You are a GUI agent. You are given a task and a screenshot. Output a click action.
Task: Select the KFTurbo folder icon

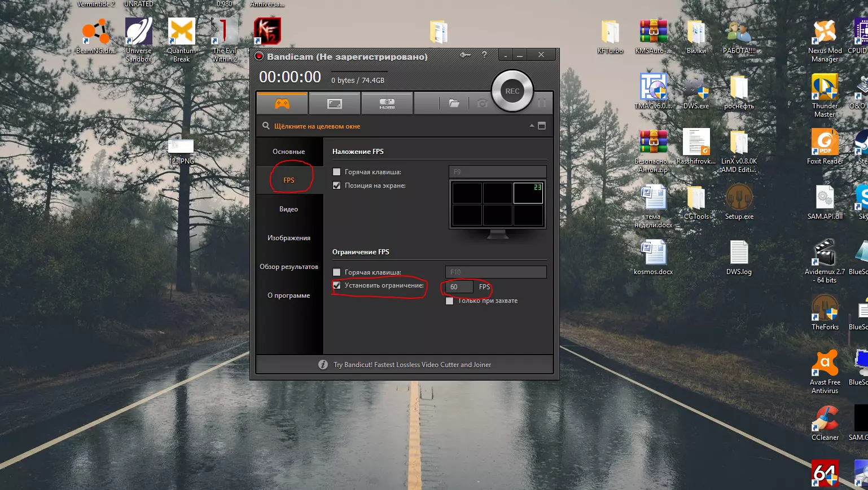(x=611, y=36)
